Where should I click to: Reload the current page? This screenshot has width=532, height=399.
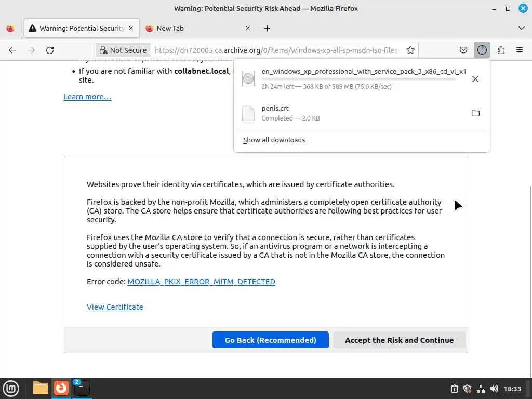coord(50,50)
